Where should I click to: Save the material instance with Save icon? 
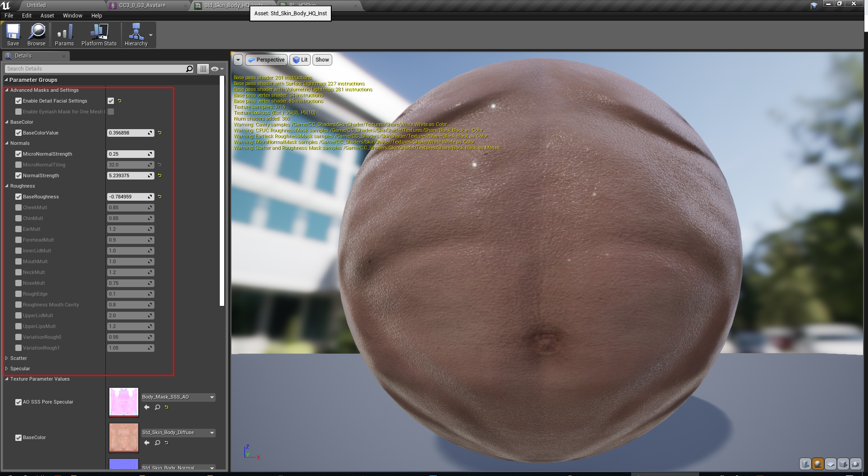pos(13,35)
